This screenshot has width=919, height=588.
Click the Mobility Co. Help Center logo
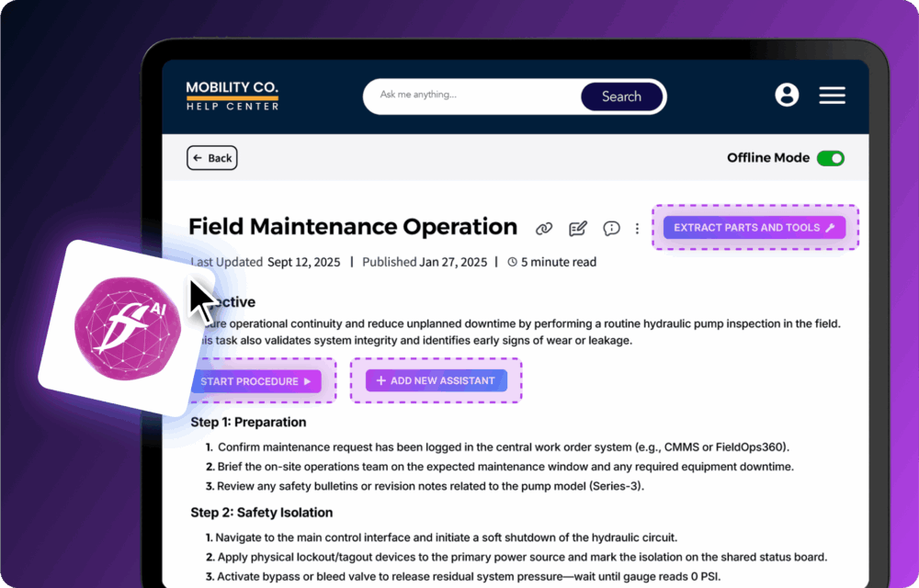(x=232, y=96)
